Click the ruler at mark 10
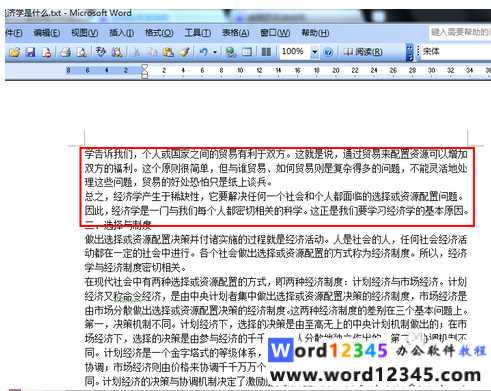This screenshot has width=491, height=391. coord(240,70)
